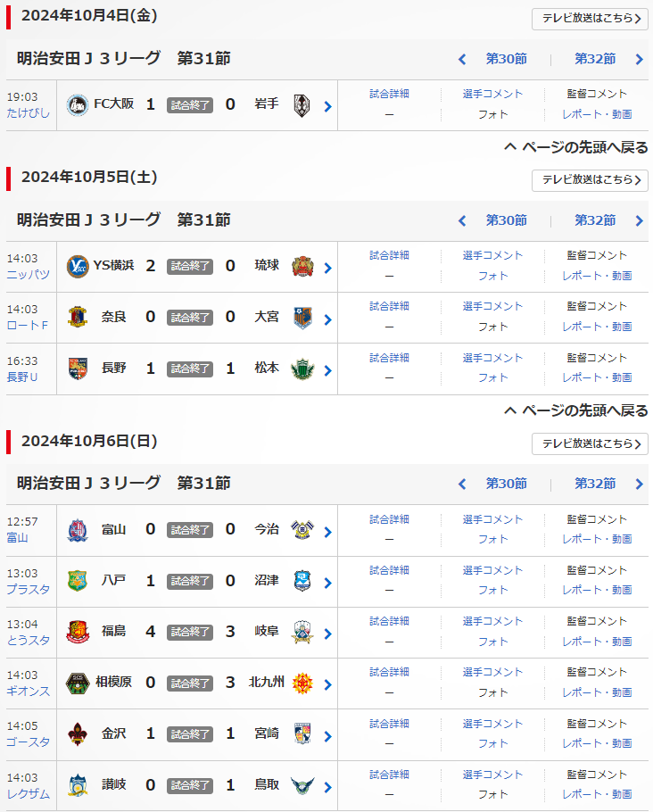
Task: Return to top via first ページの先頭へ戻る
Action: click(x=576, y=147)
